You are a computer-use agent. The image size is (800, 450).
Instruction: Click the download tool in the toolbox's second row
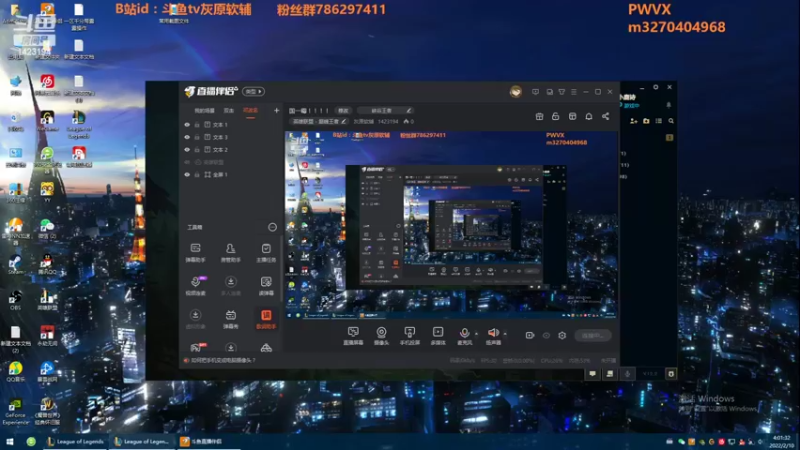coord(231,286)
